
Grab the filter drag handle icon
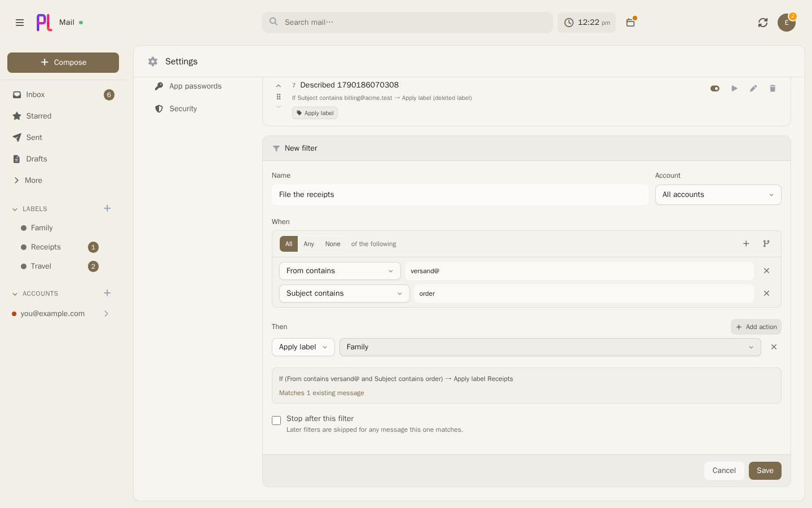coord(279,97)
